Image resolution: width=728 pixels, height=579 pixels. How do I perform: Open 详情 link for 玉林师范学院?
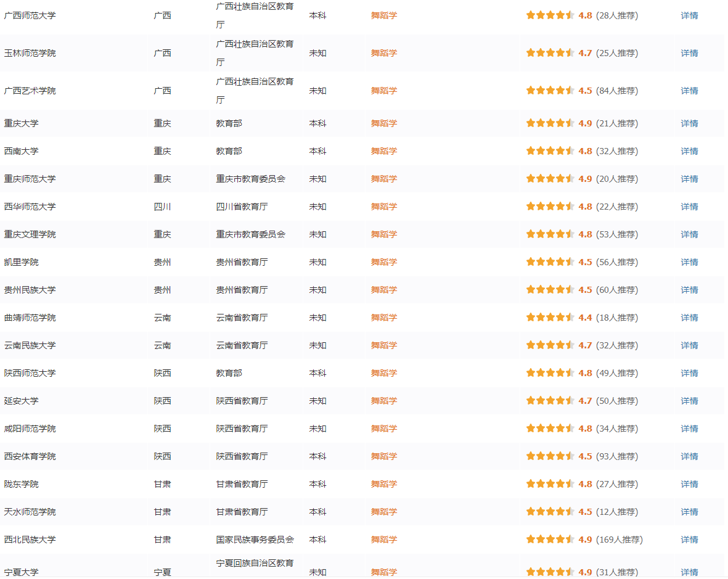click(689, 53)
